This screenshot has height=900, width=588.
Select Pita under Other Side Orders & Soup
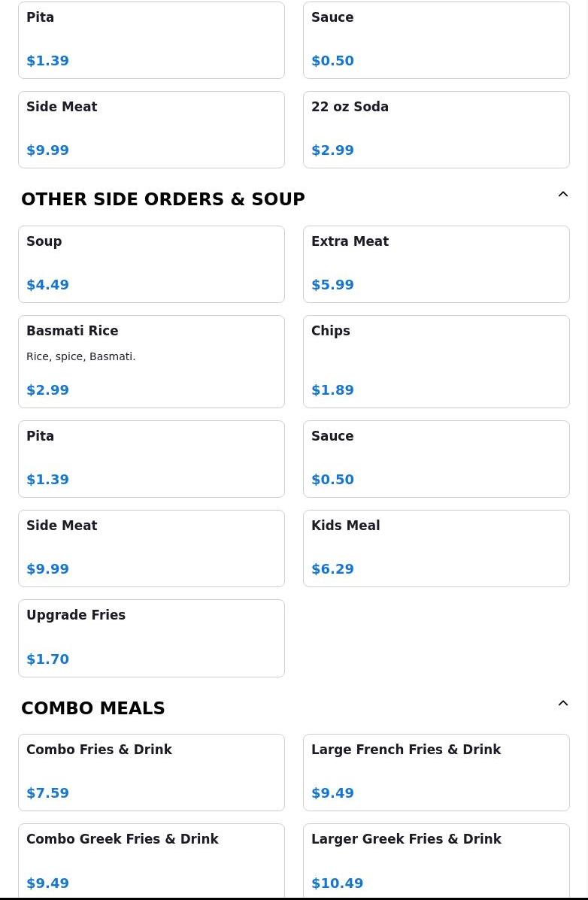pyautogui.click(x=152, y=459)
